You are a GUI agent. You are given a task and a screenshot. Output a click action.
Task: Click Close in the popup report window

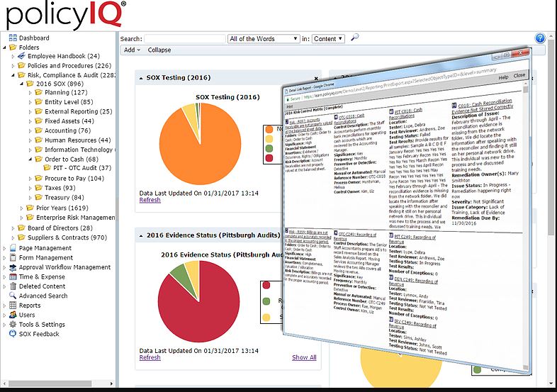pyautogui.click(x=519, y=75)
